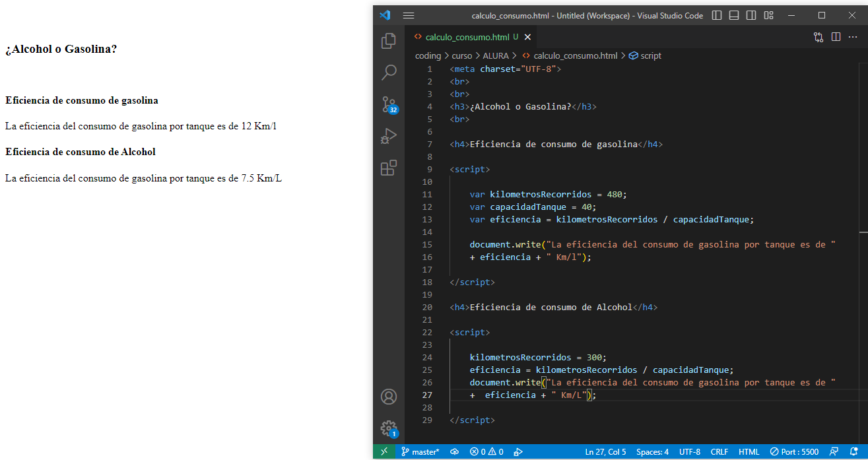Open the Accounts menu icon
Image resolution: width=868 pixels, height=460 pixels.
coord(389,397)
